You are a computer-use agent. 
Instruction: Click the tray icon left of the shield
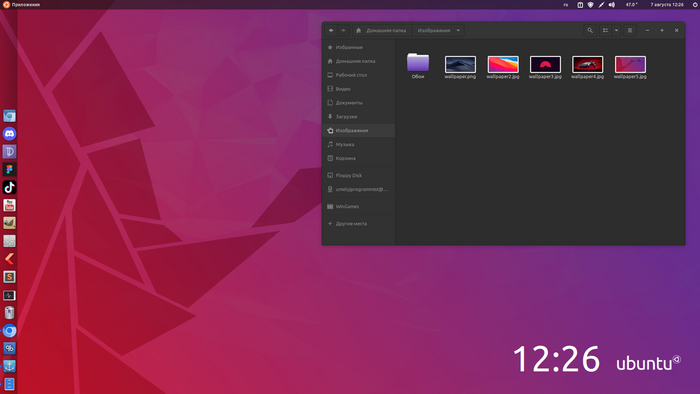(x=580, y=4)
